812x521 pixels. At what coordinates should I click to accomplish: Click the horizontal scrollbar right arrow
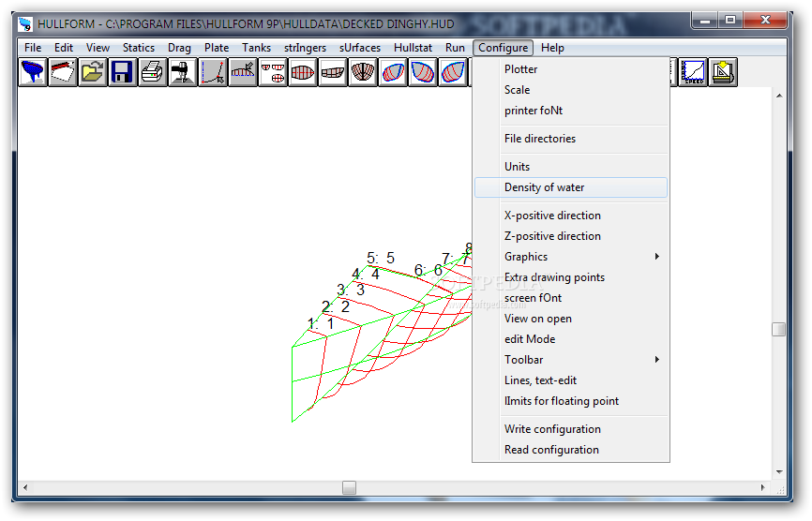pyautogui.click(x=763, y=487)
